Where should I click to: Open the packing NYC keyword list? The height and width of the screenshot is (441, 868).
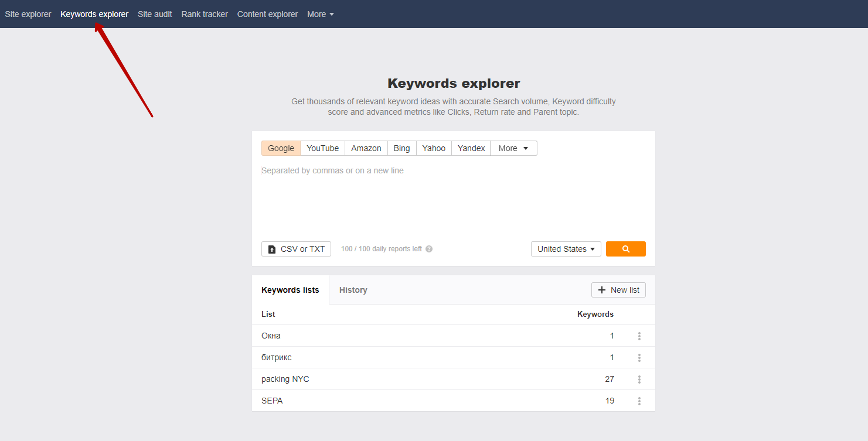point(285,379)
